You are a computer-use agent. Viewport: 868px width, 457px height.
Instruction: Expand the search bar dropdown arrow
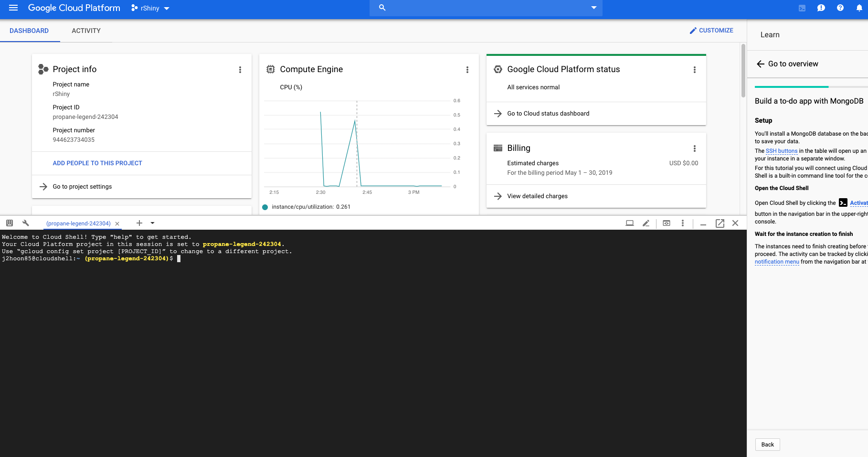click(594, 8)
